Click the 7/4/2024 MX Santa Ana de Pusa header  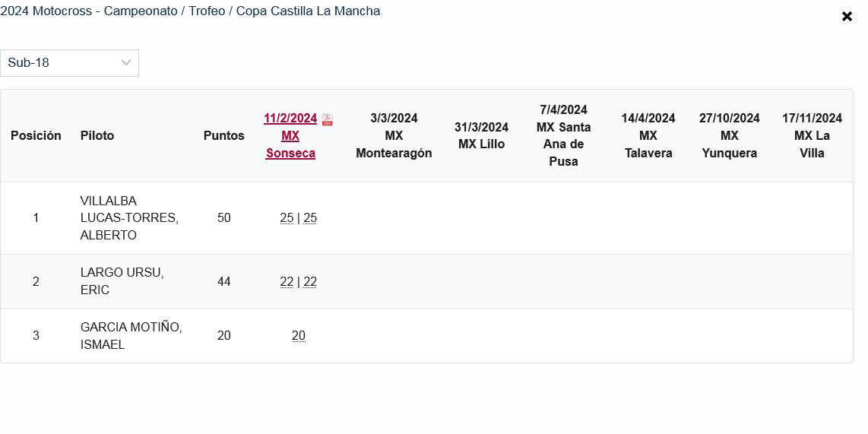[564, 136]
